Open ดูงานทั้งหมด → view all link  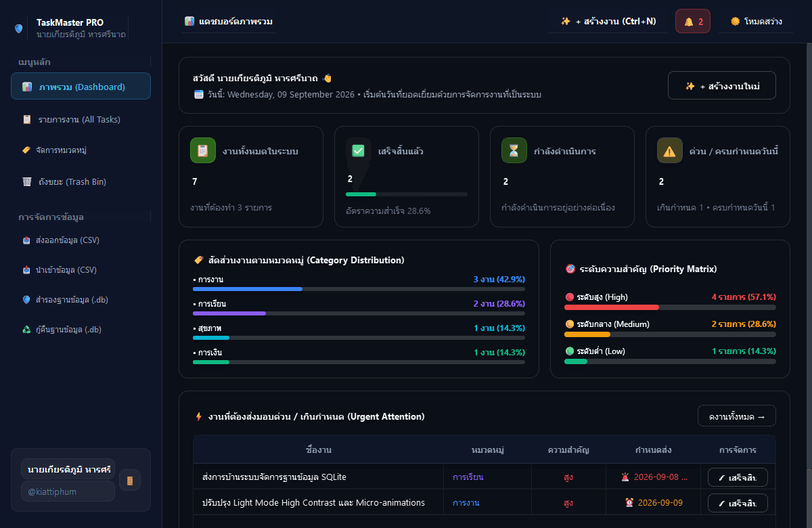[737, 416]
